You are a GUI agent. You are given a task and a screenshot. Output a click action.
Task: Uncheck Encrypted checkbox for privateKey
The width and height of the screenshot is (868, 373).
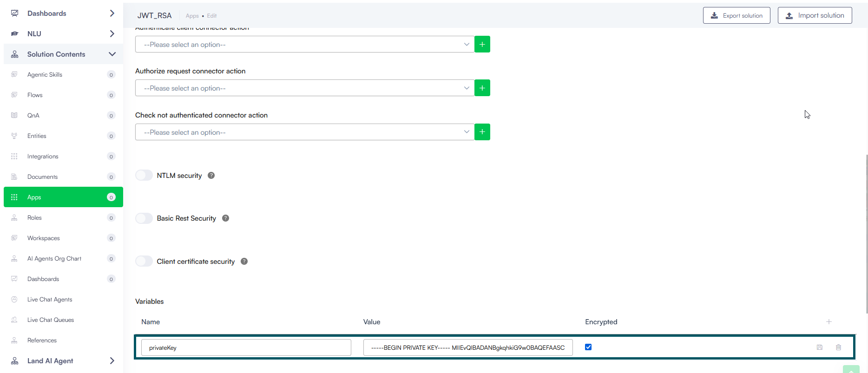tap(588, 347)
